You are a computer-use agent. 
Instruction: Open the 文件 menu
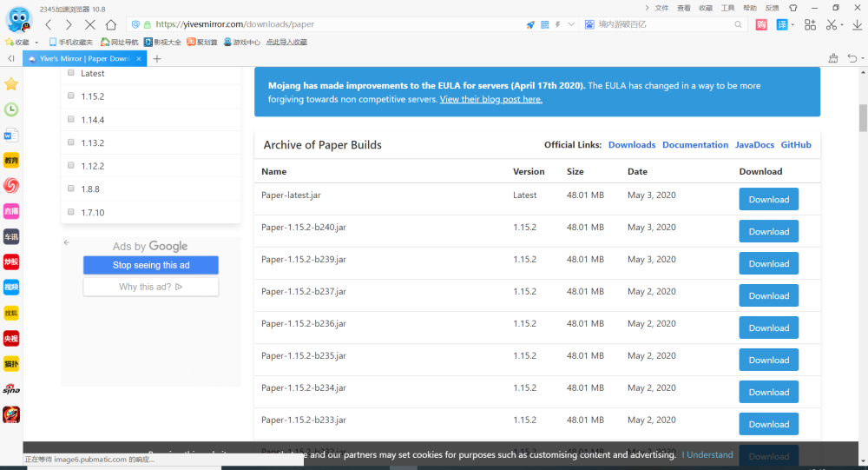pyautogui.click(x=661, y=8)
